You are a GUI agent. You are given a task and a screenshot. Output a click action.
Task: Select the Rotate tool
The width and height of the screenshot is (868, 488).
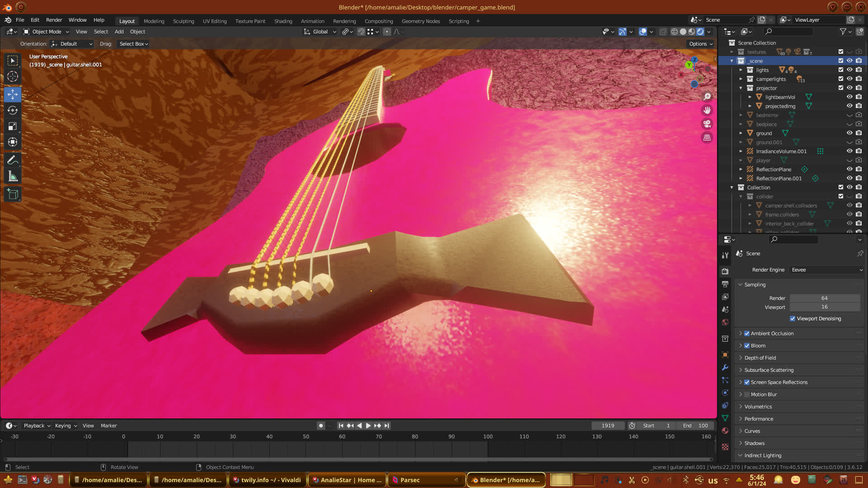(x=13, y=110)
